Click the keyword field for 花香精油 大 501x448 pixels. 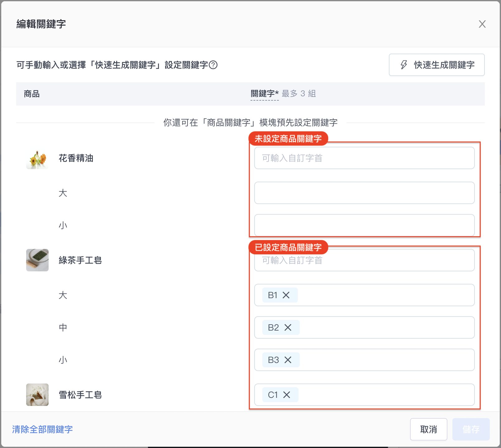tap(364, 193)
